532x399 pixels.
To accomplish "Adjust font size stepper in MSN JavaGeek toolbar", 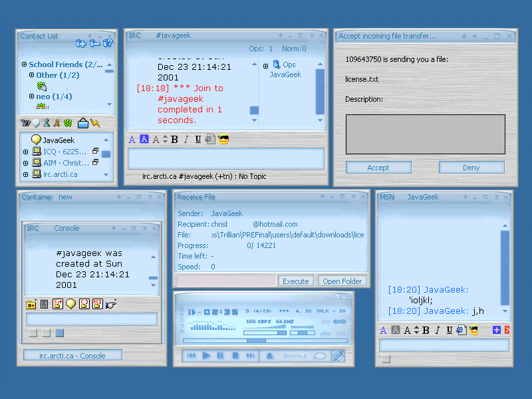I will point(417,330).
